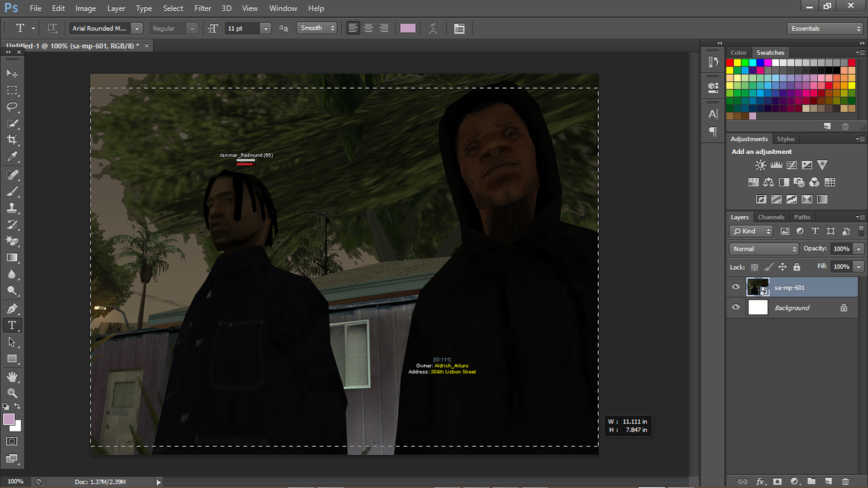Viewport: 868px width, 488px height.
Task: Select the Lasso tool
Action: click(12, 107)
